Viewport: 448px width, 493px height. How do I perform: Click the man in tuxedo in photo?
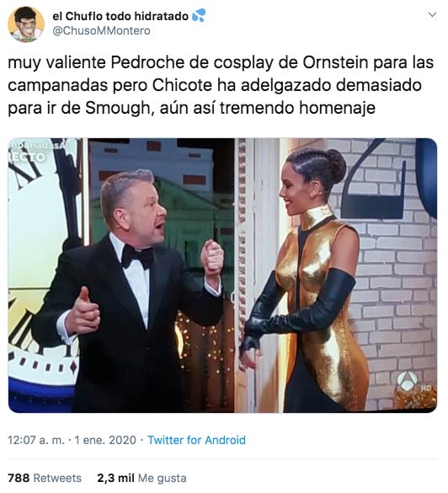(132, 292)
